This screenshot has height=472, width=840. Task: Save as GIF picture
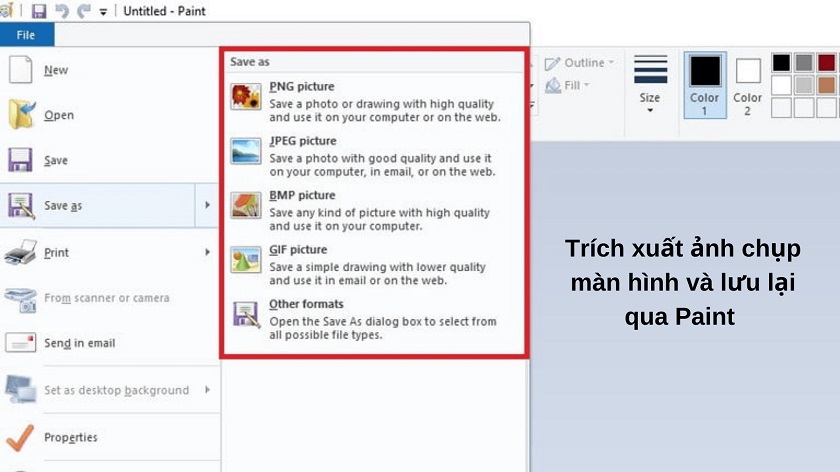coord(373,265)
